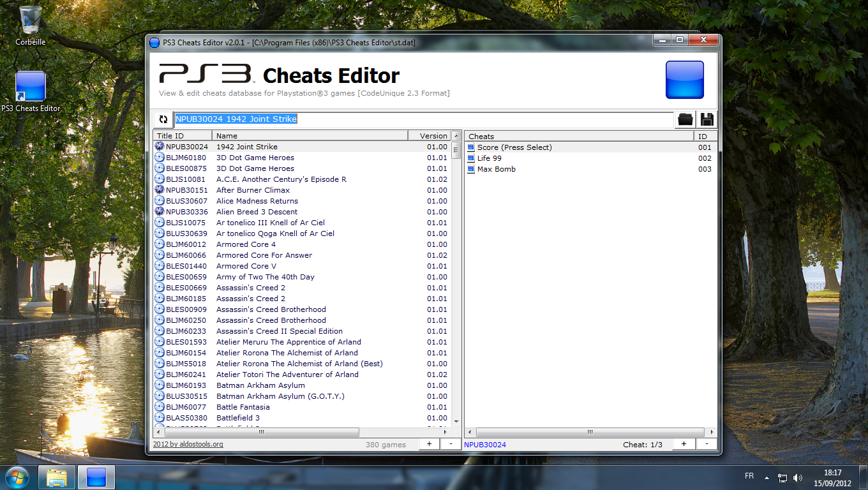Click the Cheats column header
Image resolution: width=868 pixels, height=490 pixels.
tap(580, 136)
